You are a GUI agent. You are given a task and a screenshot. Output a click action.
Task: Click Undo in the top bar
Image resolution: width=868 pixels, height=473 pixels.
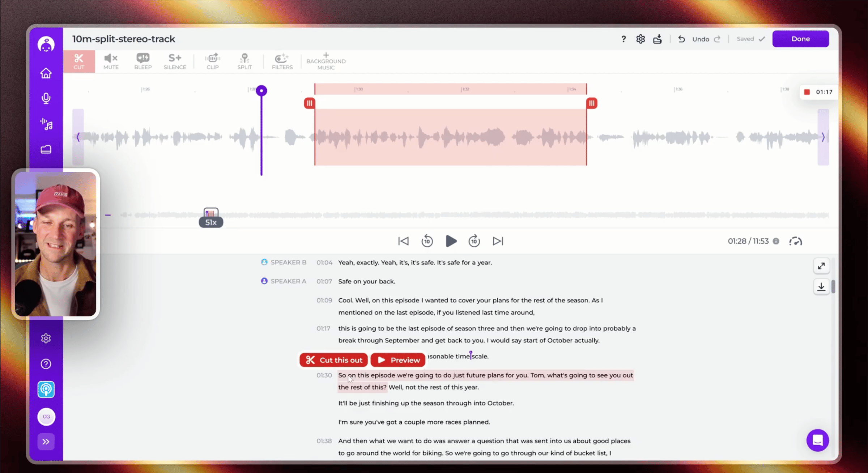tap(700, 39)
